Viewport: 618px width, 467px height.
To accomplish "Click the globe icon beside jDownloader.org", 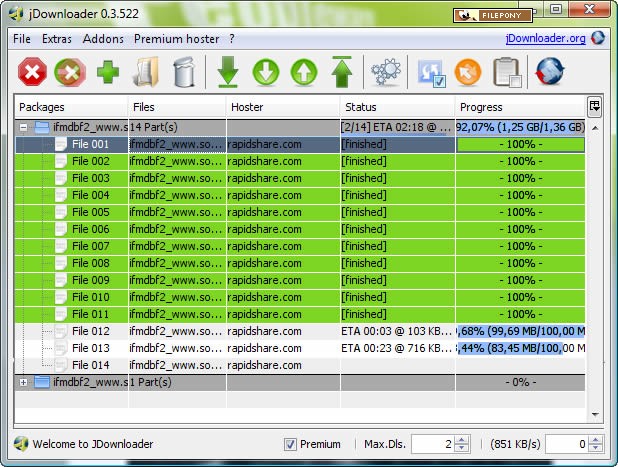I will [598, 38].
